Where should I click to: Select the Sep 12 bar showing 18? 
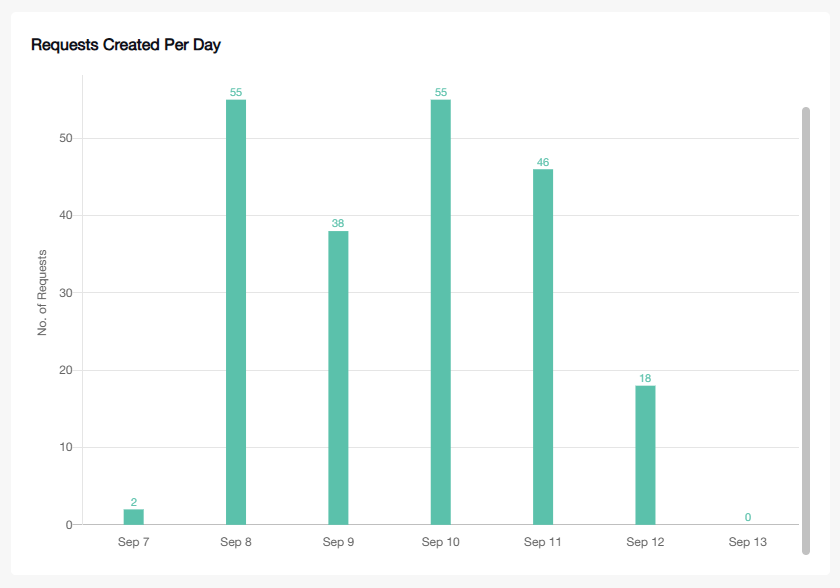pyautogui.click(x=645, y=455)
